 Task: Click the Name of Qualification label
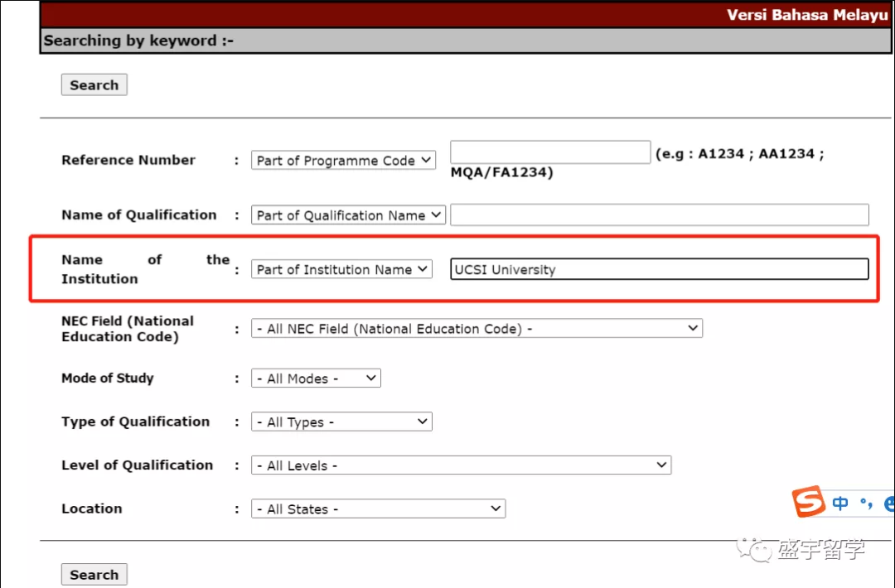click(x=139, y=215)
